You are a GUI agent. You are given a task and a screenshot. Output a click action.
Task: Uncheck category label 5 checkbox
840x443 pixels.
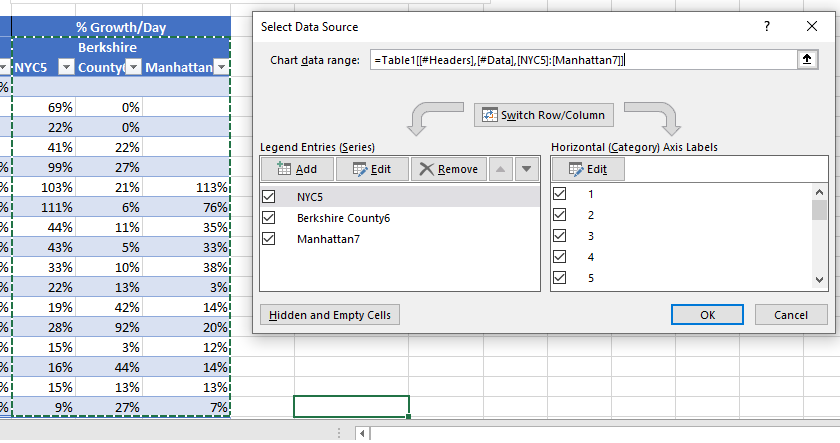click(560, 277)
